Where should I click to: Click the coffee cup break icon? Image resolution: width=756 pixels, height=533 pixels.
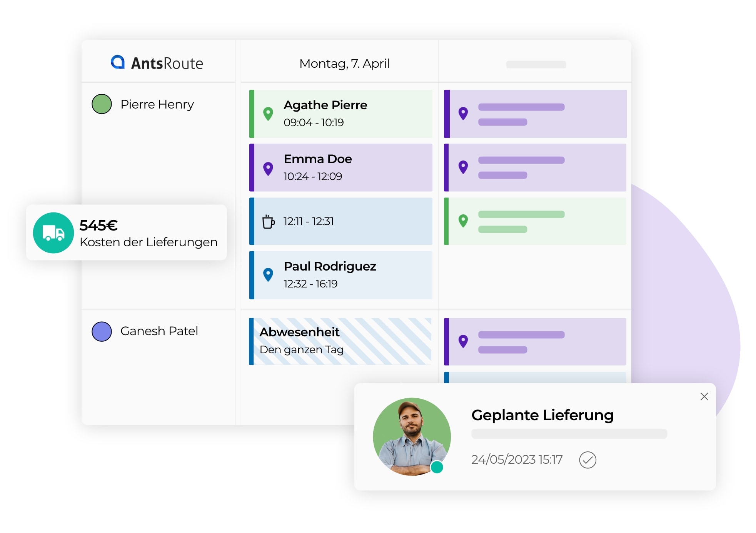pyautogui.click(x=268, y=222)
